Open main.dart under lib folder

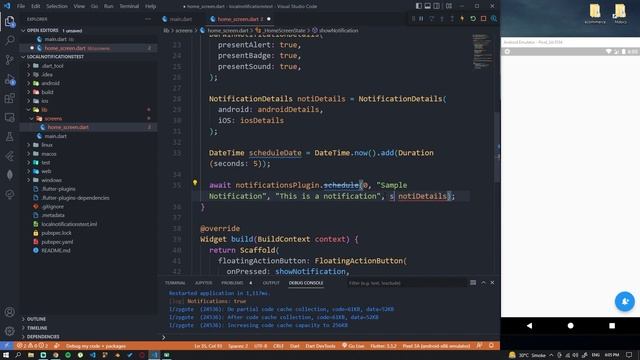click(56, 136)
